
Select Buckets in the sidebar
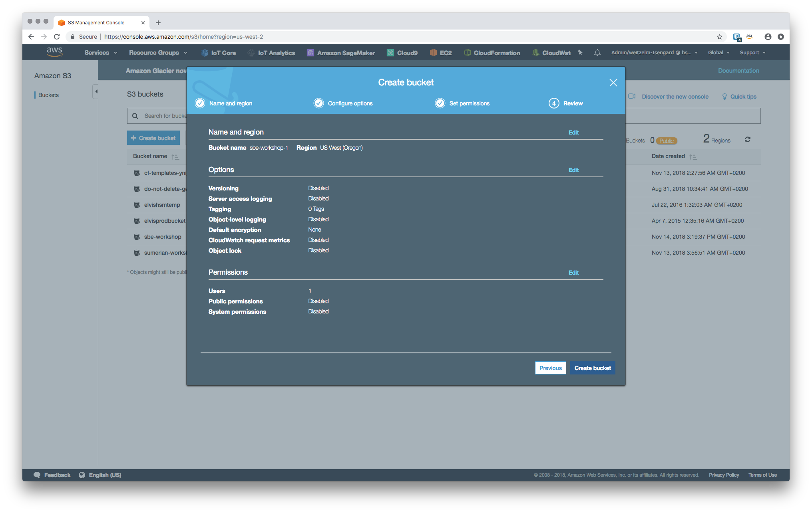(x=48, y=95)
